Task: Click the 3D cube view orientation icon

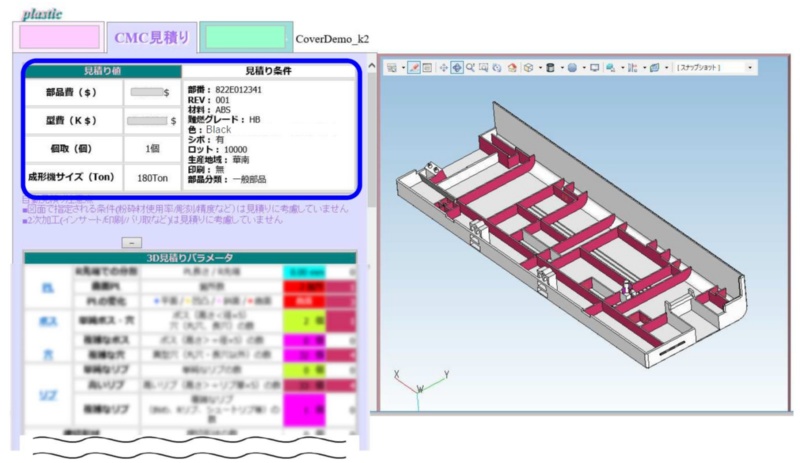Action: tap(528, 68)
